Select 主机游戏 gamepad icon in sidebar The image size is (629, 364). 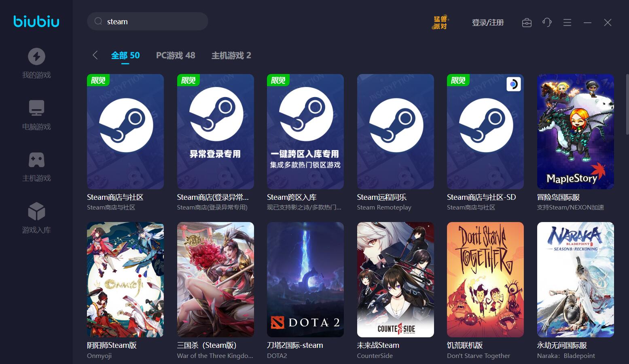click(36, 160)
